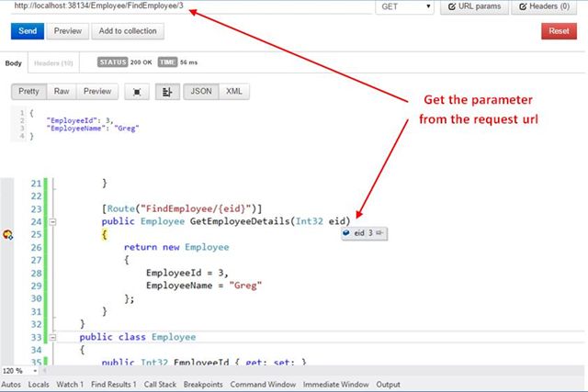This screenshot has height=392, width=588.
Task: Toggle line wrap indent icon
Action: 167,92
